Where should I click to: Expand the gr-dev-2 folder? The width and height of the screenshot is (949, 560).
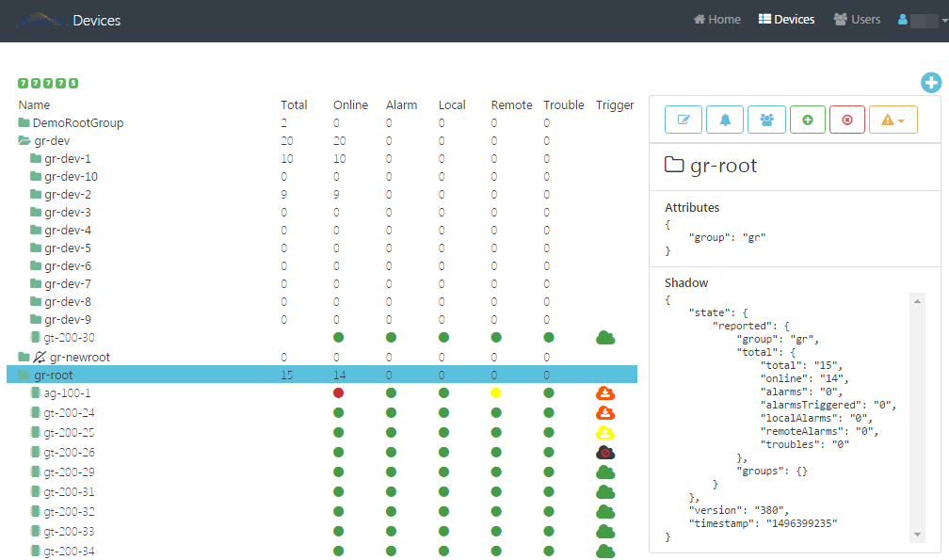[x=36, y=194]
